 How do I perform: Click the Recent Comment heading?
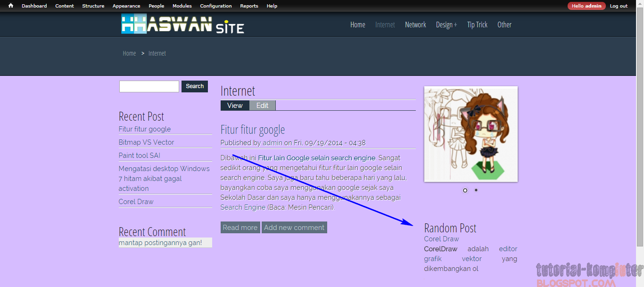point(152,232)
